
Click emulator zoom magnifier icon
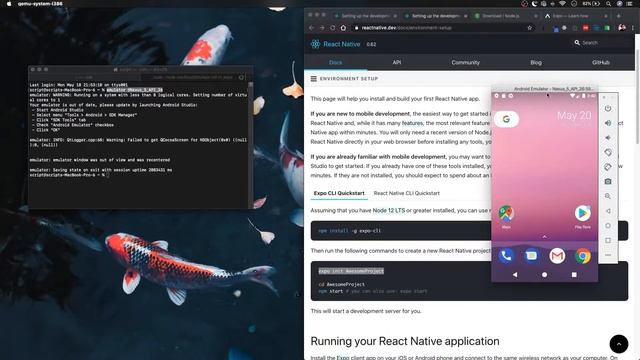pyautogui.click(x=608, y=196)
